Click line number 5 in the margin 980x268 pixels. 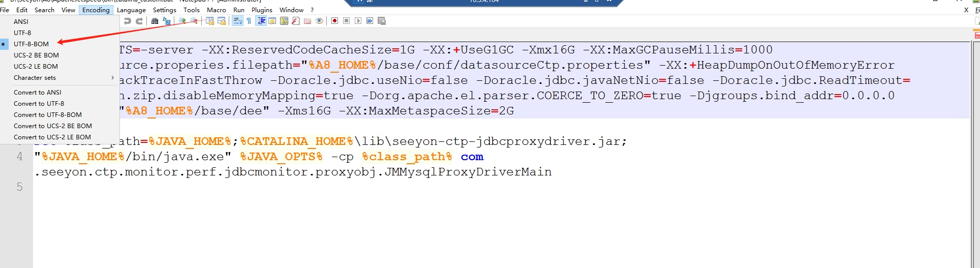coord(20,187)
